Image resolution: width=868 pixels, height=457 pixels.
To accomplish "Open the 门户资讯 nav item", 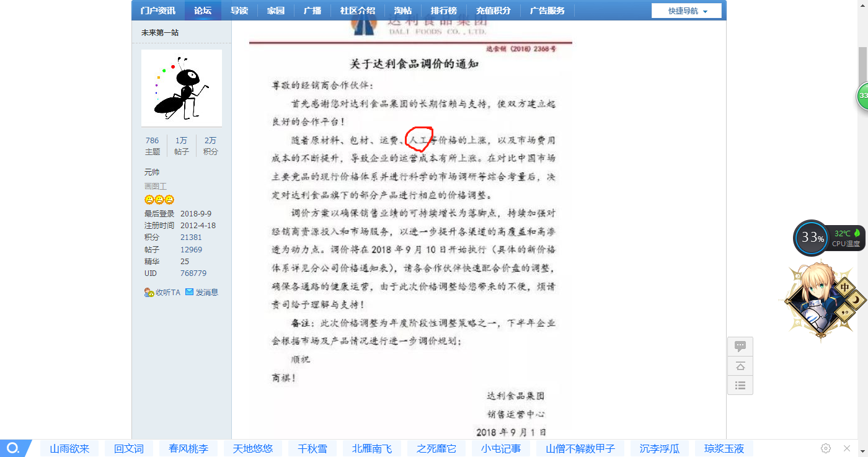I will pos(157,11).
